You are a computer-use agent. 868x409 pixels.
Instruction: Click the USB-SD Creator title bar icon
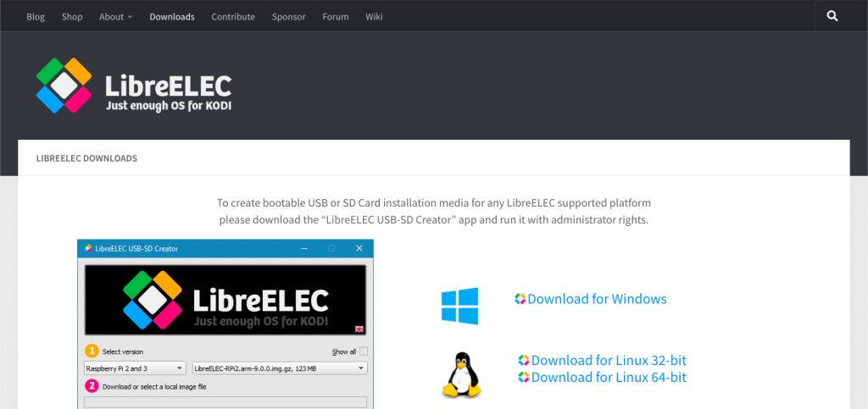[87, 249]
